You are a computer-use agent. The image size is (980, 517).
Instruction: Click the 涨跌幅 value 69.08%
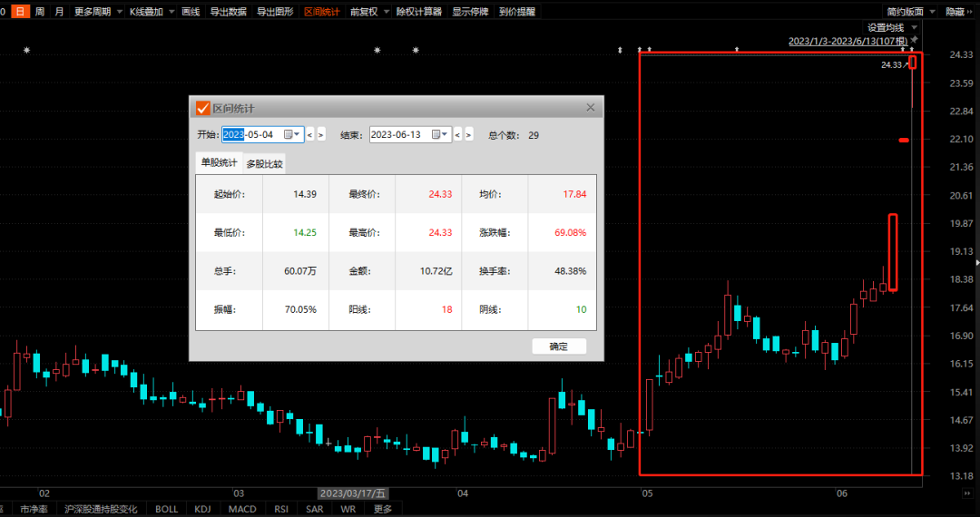click(x=570, y=232)
